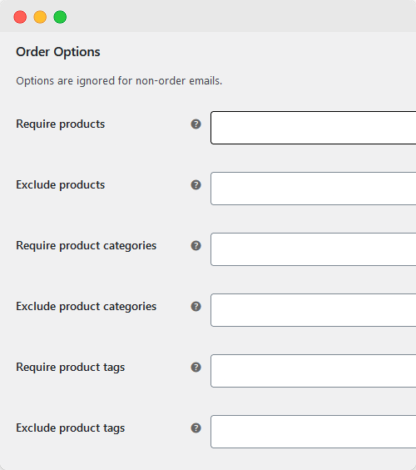Screen dimensions: 416x470
Task: Click the Exclude products label
Action: tap(60, 185)
